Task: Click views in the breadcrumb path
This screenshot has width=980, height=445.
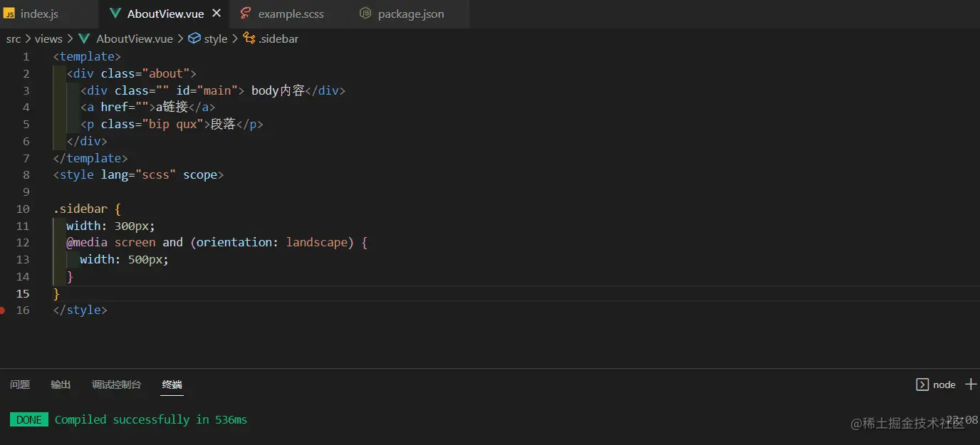Action: [x=48, y=38]
